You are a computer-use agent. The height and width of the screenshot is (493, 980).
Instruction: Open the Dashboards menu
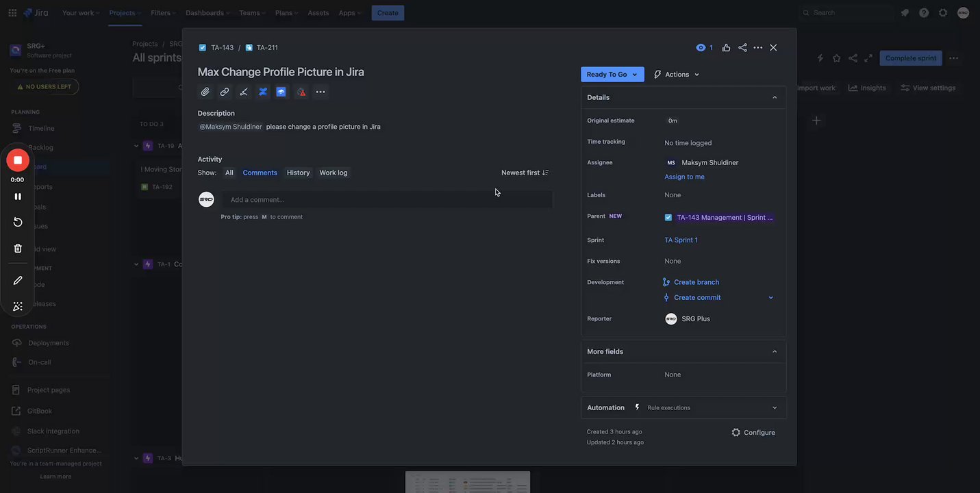[208, 13]
